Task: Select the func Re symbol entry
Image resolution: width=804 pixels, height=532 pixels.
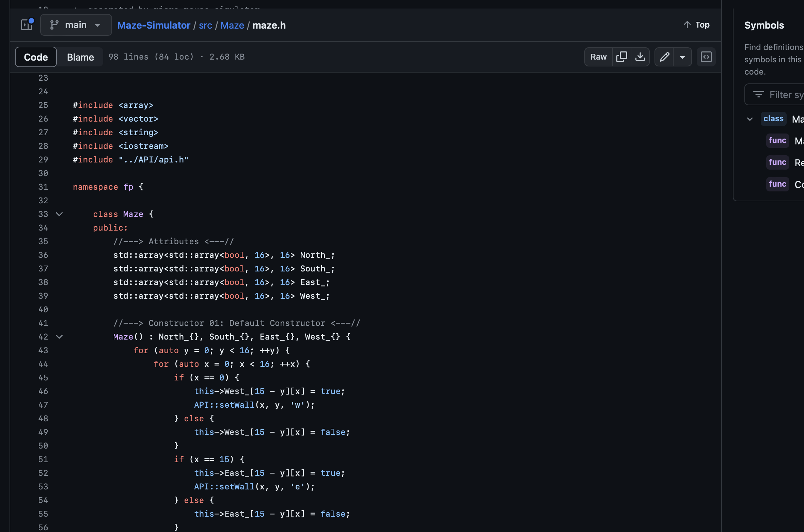Action: [x=785, y=162]
